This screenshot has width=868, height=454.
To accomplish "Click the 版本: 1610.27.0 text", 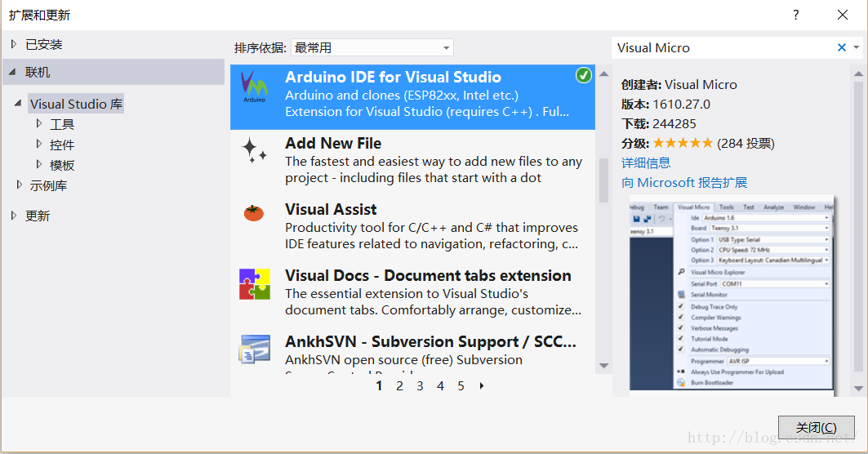I will (x=665, y=104).
